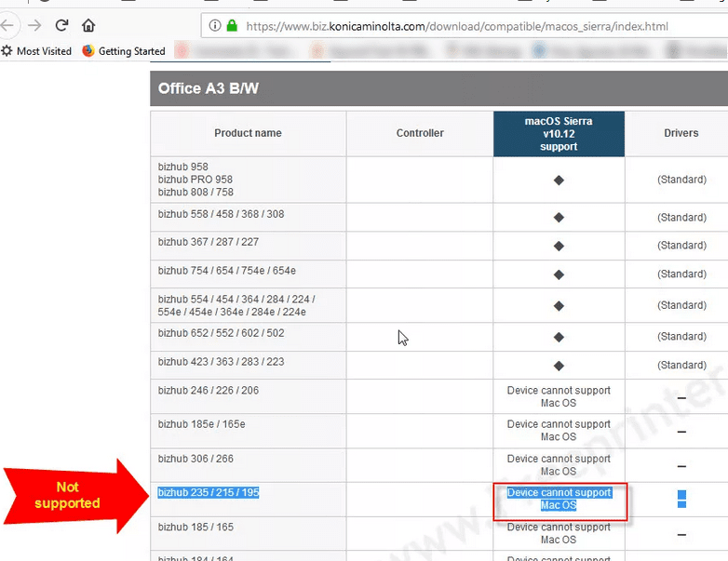Go to the home page icon
This screenshot has height=561, width=728.
point(88,25)
